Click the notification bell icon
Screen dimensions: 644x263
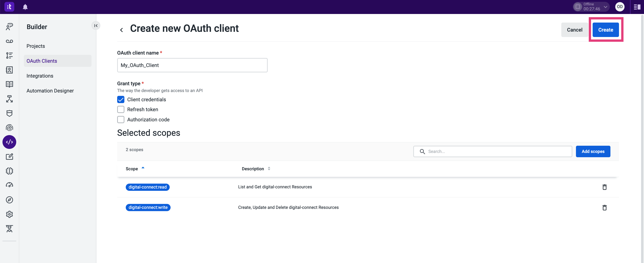click(25, 7)
